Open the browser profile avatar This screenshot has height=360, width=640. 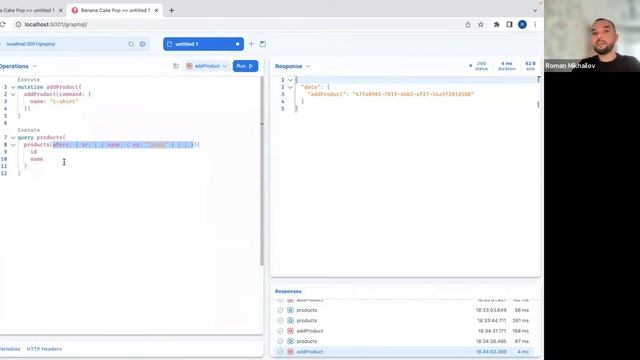pyautogui.click(x=522, y=24)
